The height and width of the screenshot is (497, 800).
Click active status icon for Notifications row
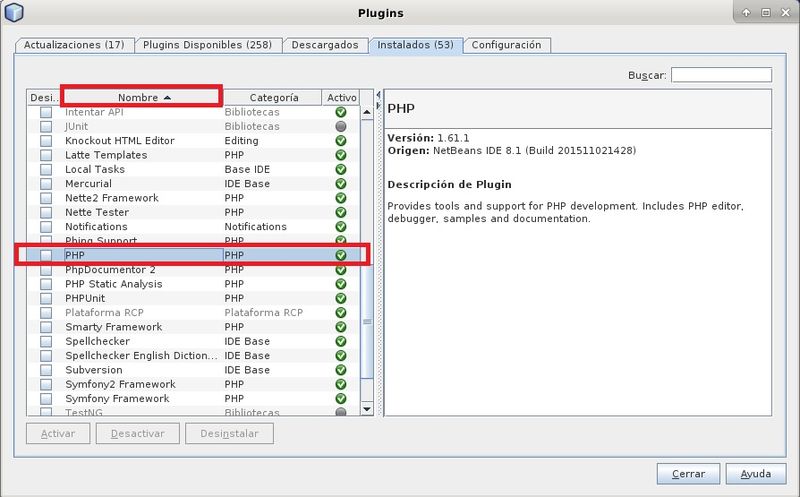coord(341,227)
